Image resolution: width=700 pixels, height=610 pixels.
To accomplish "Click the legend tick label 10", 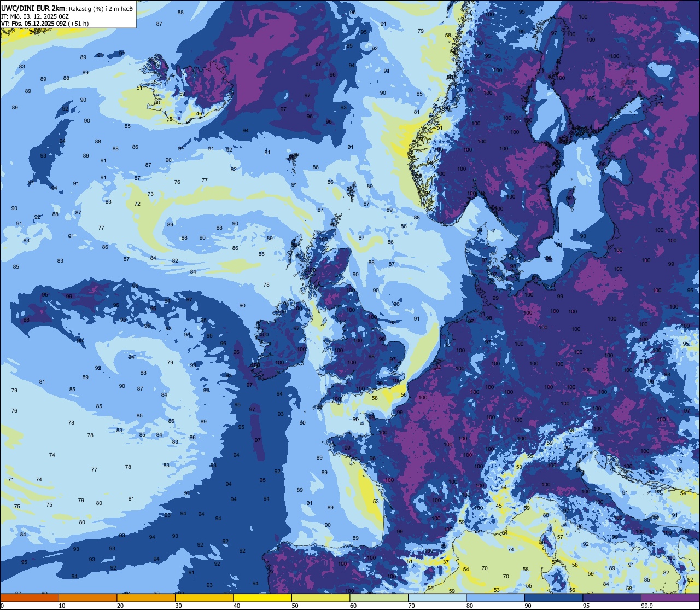I will click(x=62, y=606).
